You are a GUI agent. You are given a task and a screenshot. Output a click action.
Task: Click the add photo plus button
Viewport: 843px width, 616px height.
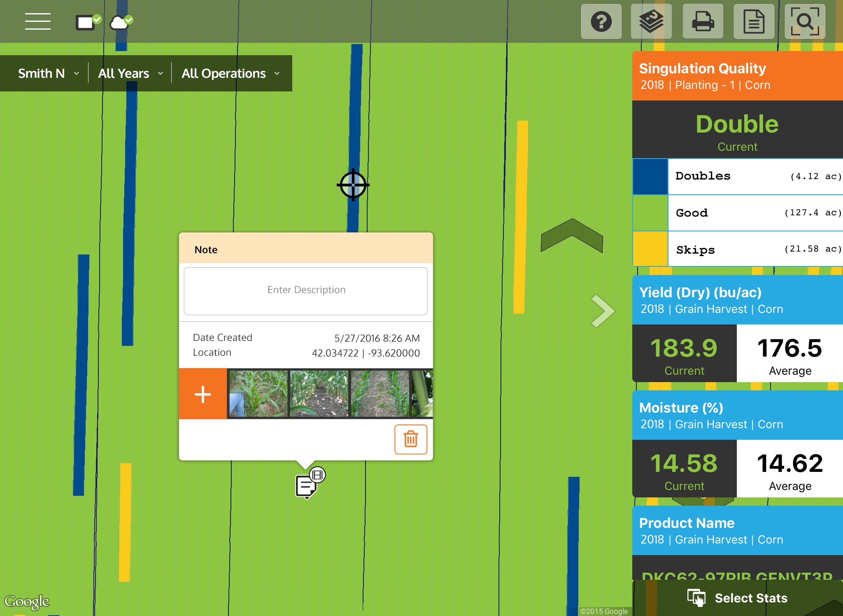point(203,393)
